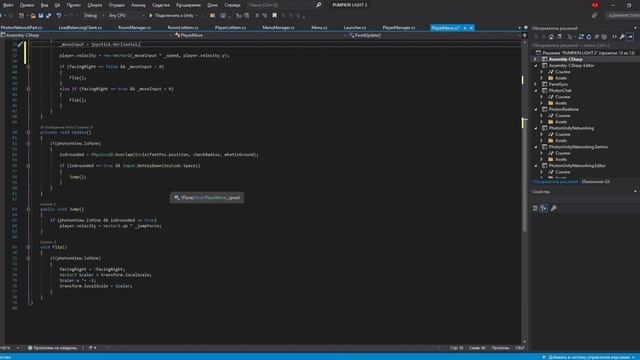Select the PhotonUnityNetworking project in the tree

pyautogui.click(x=571, y=128)
